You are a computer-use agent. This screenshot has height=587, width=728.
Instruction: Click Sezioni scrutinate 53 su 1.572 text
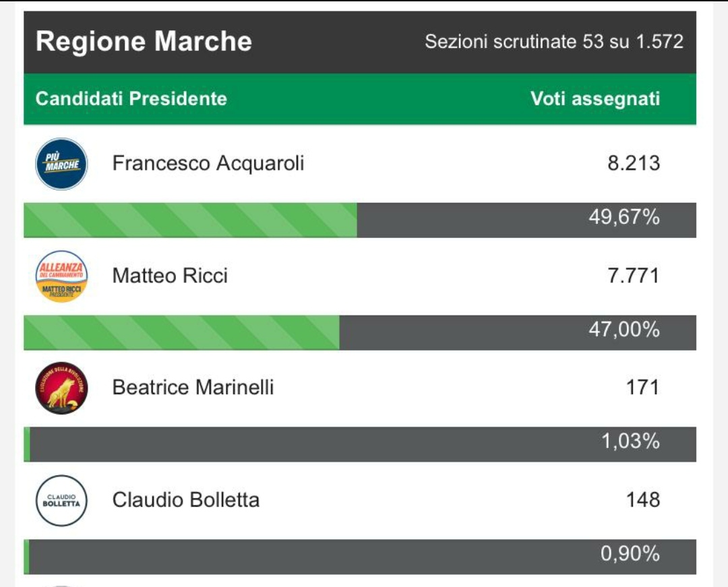point(554,42)
